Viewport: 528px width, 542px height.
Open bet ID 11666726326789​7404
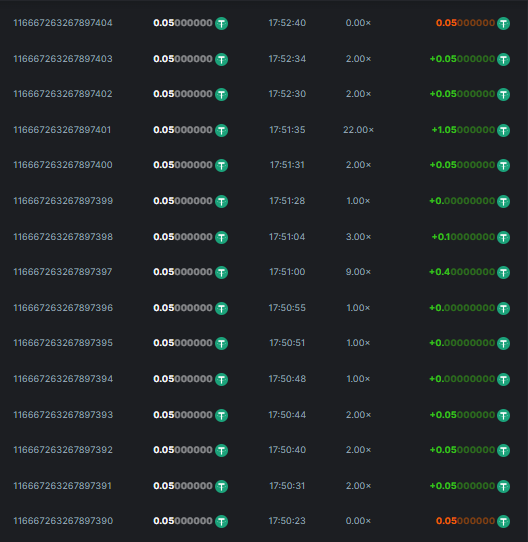tap(63, 23)
